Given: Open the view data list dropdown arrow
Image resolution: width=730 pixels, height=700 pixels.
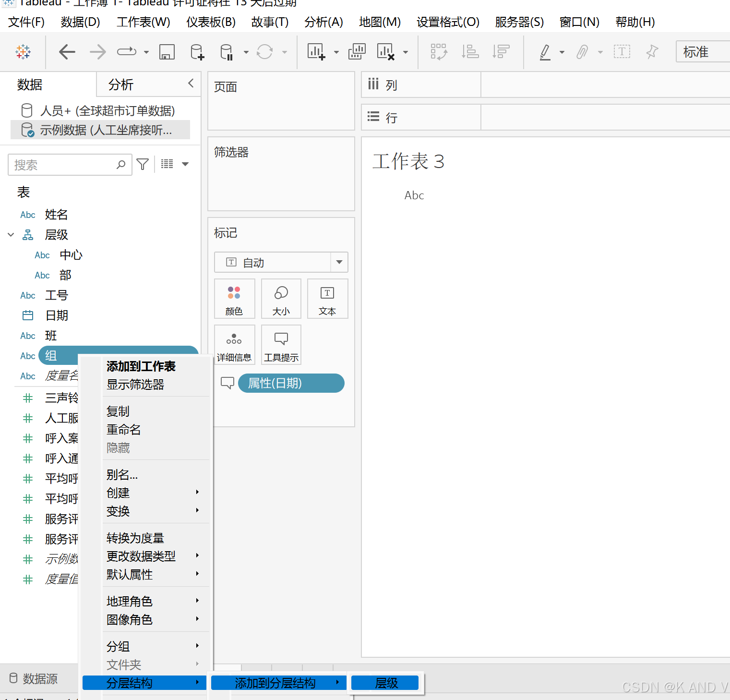Looking at the screenshot, I should point(185,164).
